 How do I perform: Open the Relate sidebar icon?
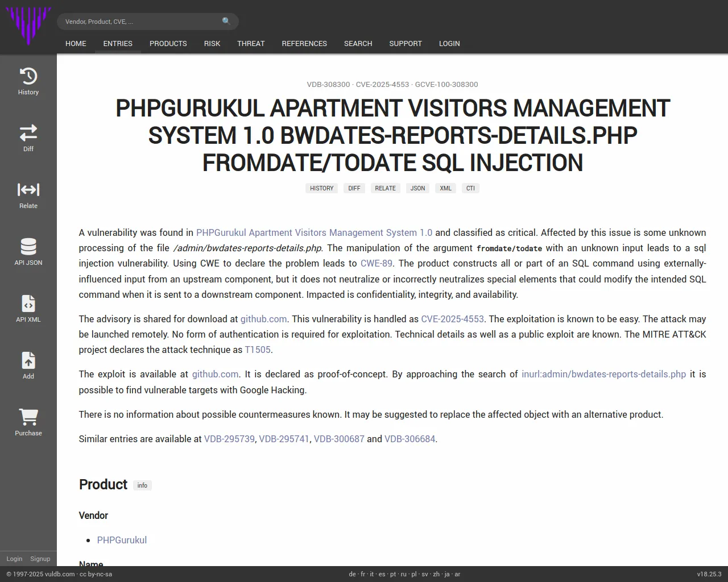pyautogui.click(x=28, y=195)
